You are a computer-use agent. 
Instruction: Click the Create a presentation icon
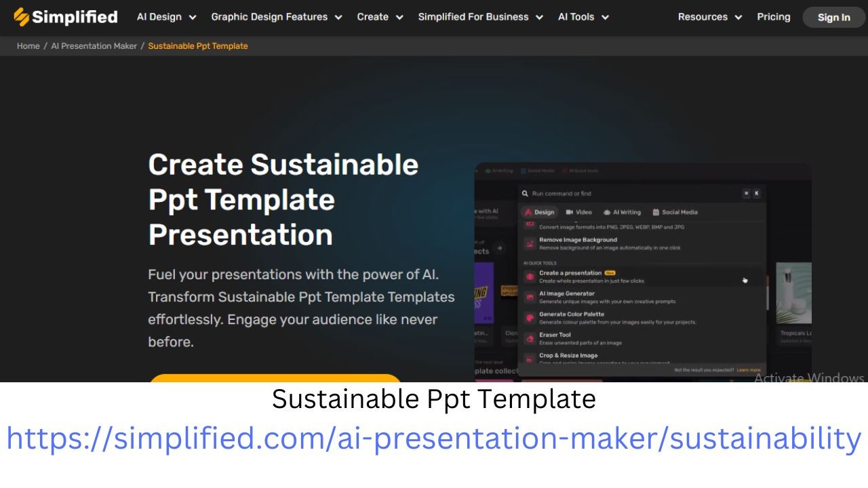[530, 277]
